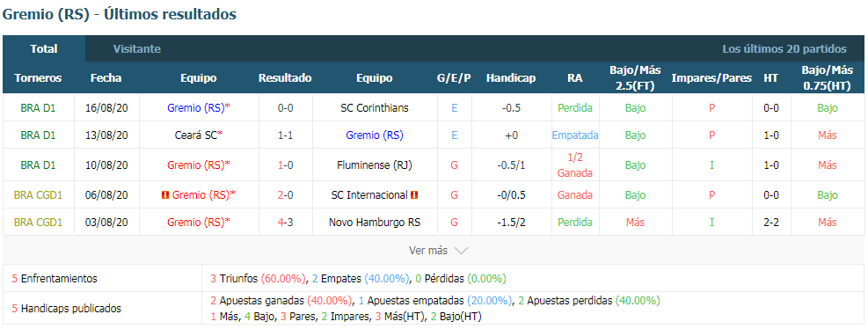
Task: Click the BRA D1 tournament on 16/08/20
Action: (x=38, y=108)
